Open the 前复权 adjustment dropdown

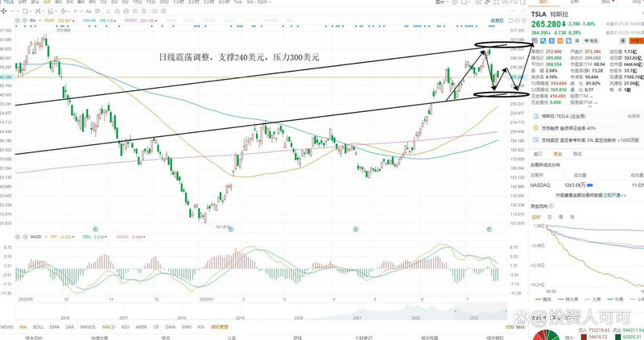point(497,20)
